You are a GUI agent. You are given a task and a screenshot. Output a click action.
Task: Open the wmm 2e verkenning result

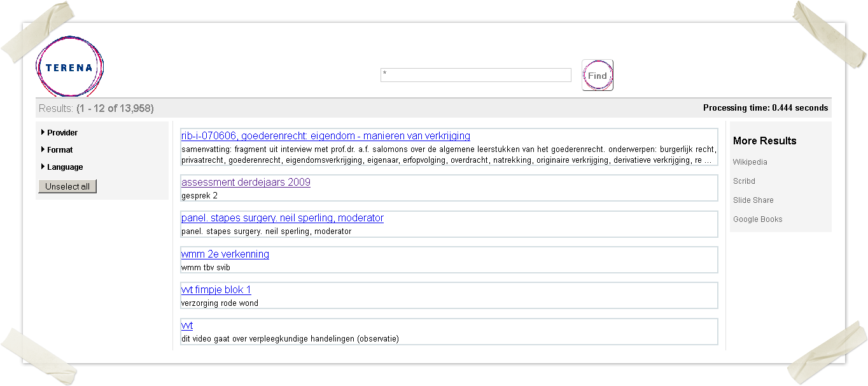tap(225, 254)
